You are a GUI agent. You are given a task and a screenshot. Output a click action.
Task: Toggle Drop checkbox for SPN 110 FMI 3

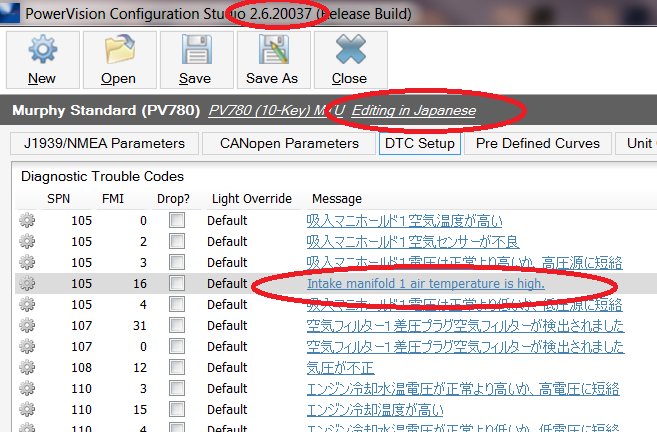point(177,388)
